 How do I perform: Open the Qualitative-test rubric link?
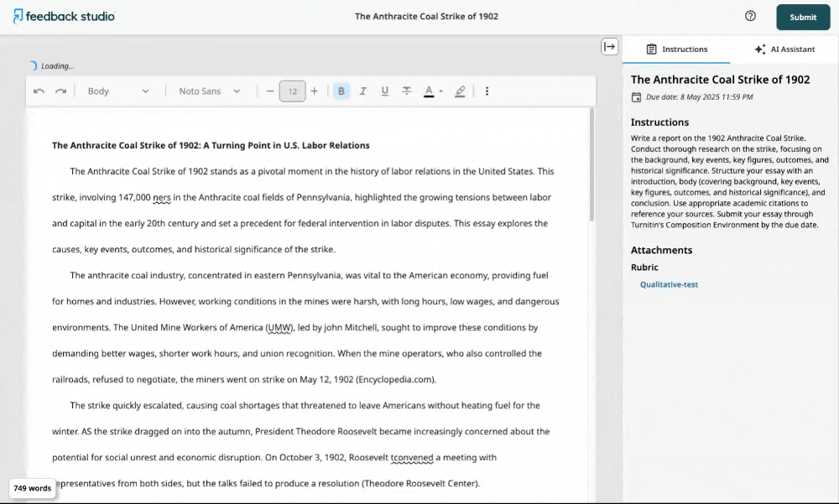coord(669,284)
